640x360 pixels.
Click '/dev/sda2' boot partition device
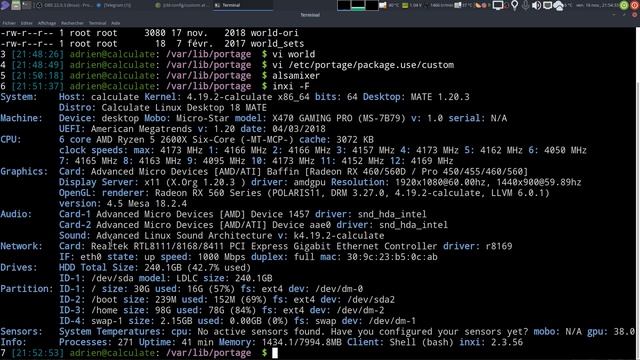coord(371,299)
